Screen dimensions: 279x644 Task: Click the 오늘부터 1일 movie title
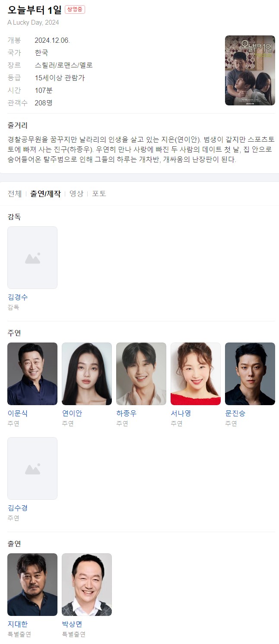click(x=35, y=10)
